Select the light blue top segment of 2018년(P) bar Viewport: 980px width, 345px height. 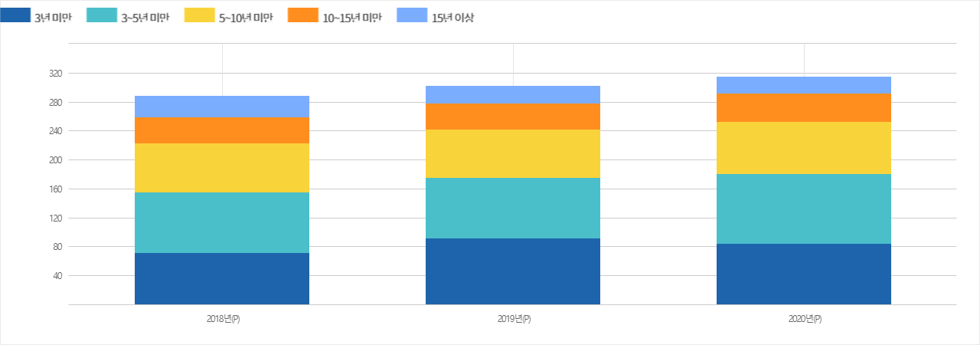(222, 107)
